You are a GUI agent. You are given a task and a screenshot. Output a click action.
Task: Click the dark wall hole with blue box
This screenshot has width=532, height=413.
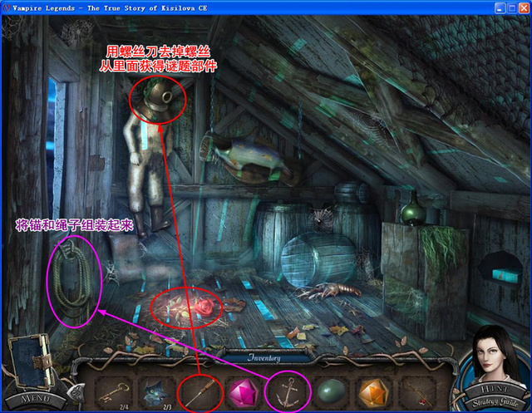pyautogui.click(x=500, y=269)
